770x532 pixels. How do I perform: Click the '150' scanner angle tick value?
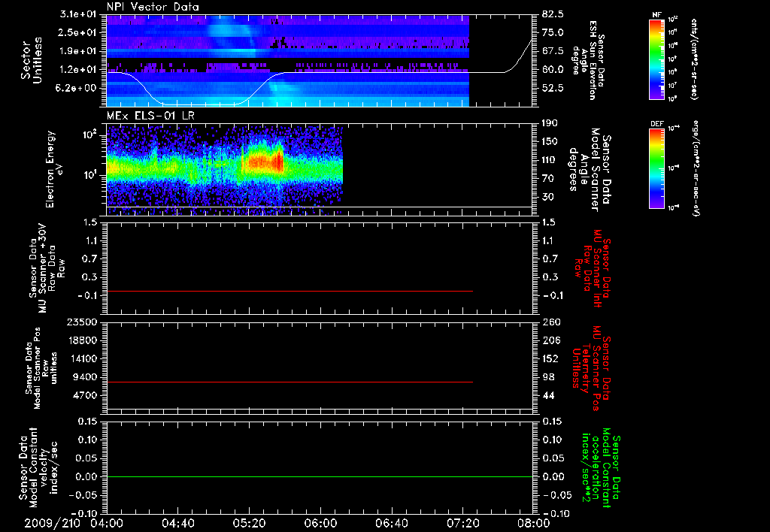pyautogui.click(x=550, y=142)
